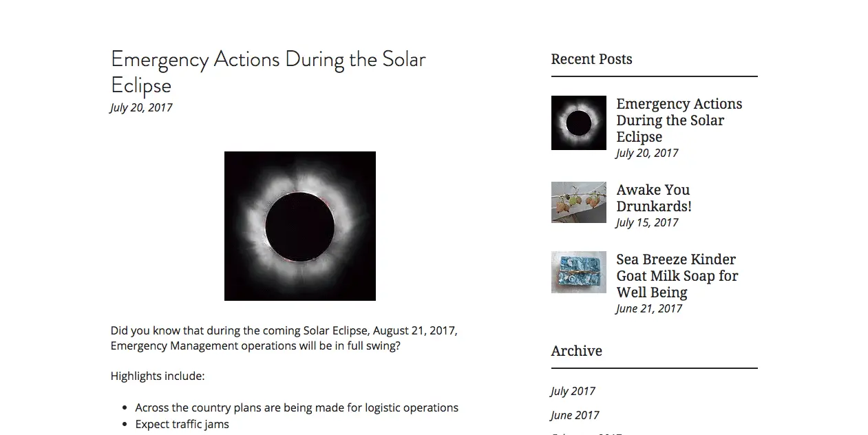Click the Recent Posts heading
868x435 pixels.
pos(591,59)
